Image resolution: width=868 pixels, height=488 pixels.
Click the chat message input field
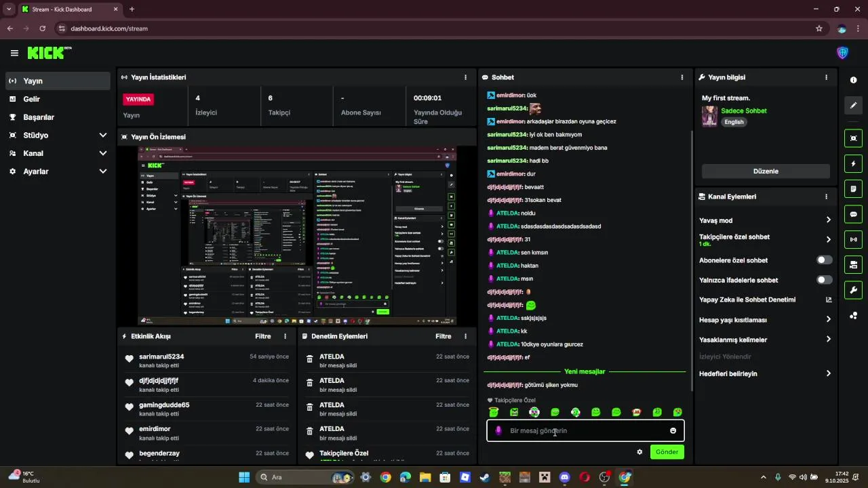[585, 431]
